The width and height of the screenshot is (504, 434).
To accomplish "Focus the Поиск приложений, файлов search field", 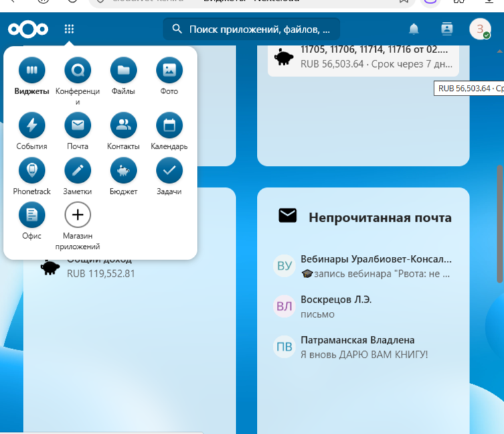I will click(x=252, y=29).
